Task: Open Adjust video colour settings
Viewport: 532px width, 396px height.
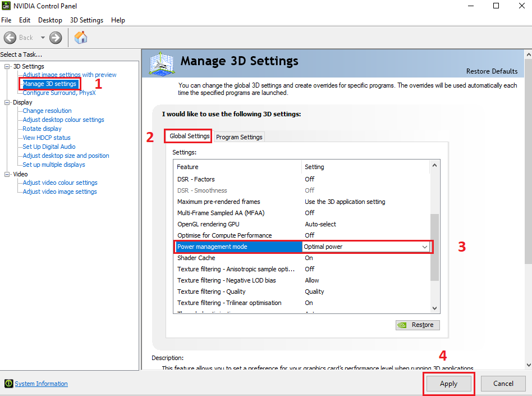Action: click(60, 183)
